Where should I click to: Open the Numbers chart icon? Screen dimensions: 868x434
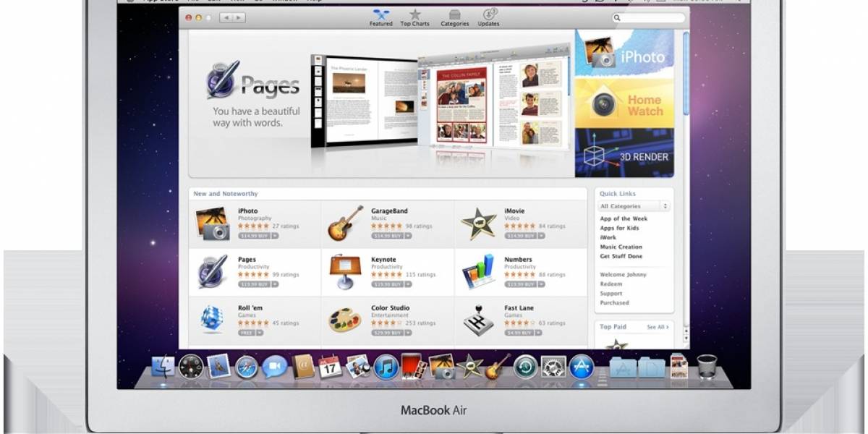[479, 271]
